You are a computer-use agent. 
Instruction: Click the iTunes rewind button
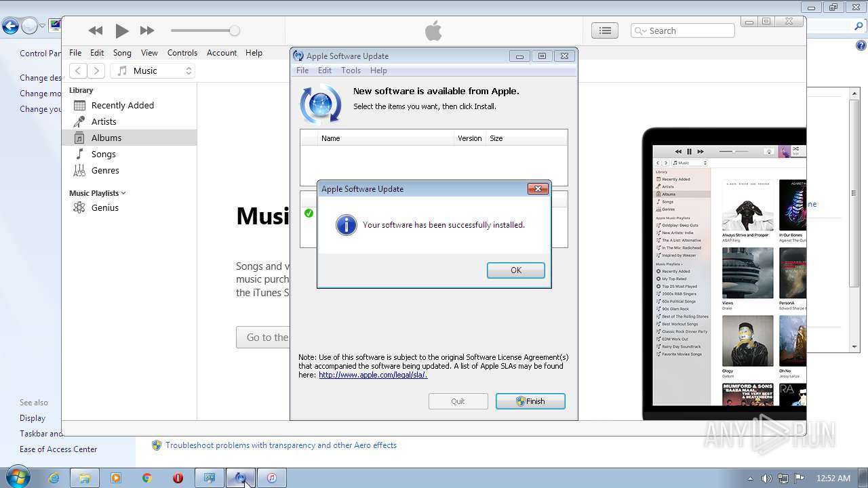click(x=96, y=30)
